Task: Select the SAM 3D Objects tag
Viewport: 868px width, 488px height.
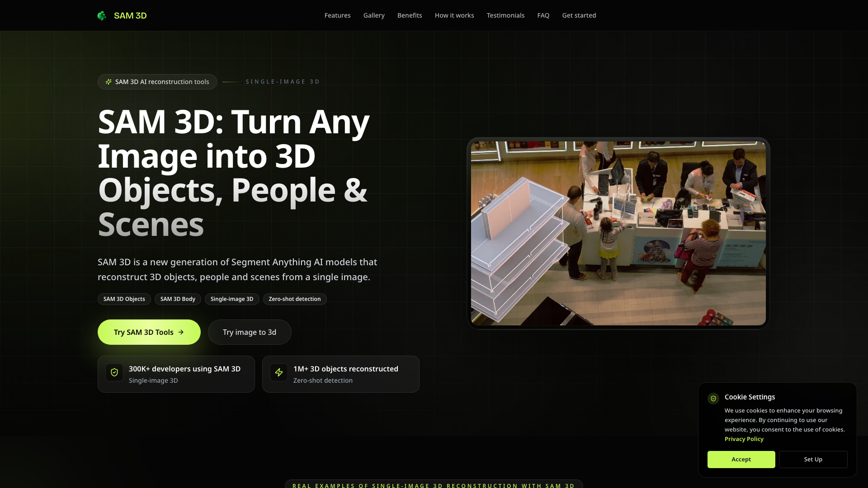Action: click(124, 299)
